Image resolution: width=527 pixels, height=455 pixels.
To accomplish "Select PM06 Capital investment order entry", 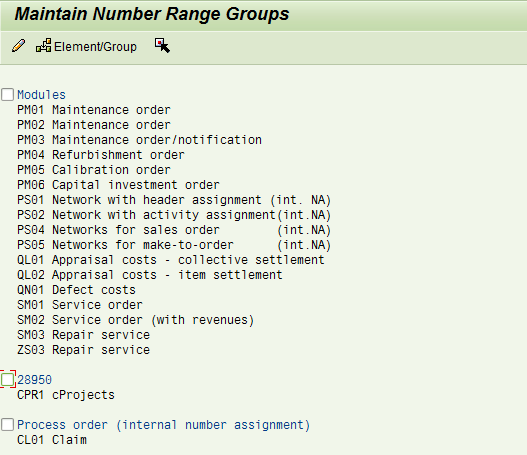I will pyautogui.click(x=118, y=185).
